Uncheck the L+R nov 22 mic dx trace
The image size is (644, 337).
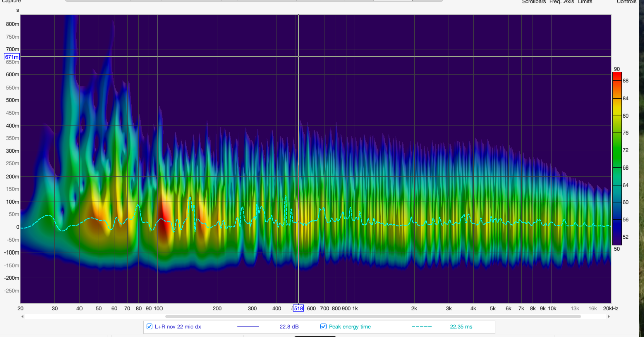coord(149,327)
